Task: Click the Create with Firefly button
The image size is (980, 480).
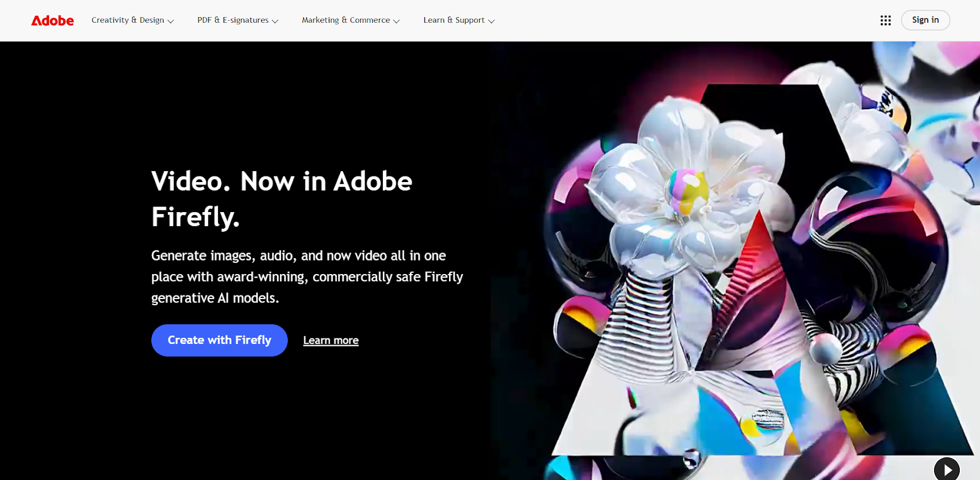Action: point(219,340)
